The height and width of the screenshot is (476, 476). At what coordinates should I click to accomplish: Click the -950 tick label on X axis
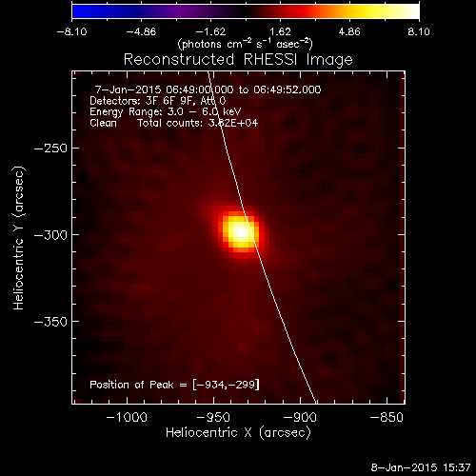(x=213, y=417)
